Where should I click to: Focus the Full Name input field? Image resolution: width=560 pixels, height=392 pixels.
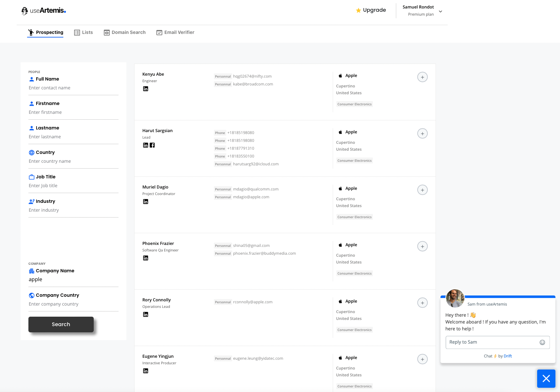click(x=73, y=88)
